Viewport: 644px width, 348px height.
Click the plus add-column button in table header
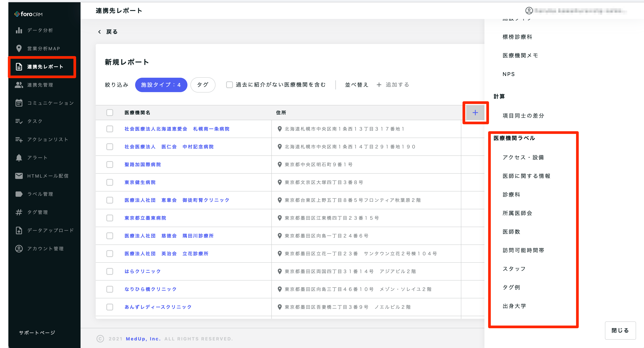pos(475,113)
